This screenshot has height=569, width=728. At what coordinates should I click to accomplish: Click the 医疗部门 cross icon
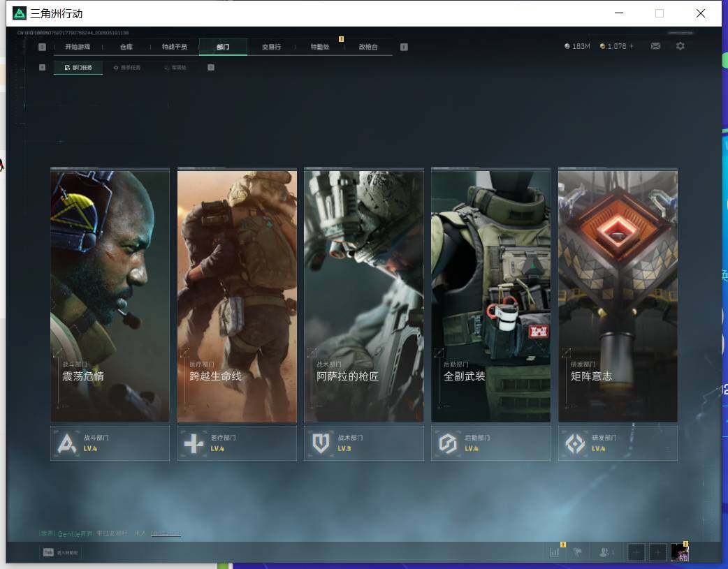[194, 444]
